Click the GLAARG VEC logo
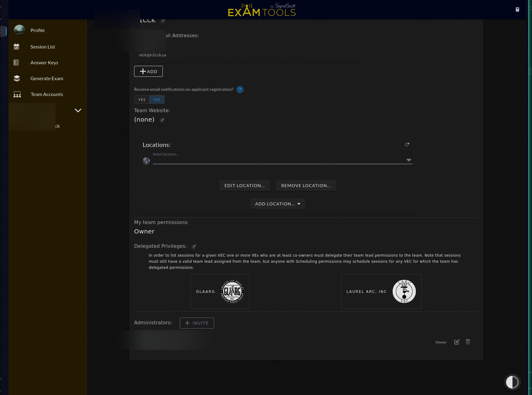Image resolution: width=532 pixels, height=395 pixels. point(232,291)
